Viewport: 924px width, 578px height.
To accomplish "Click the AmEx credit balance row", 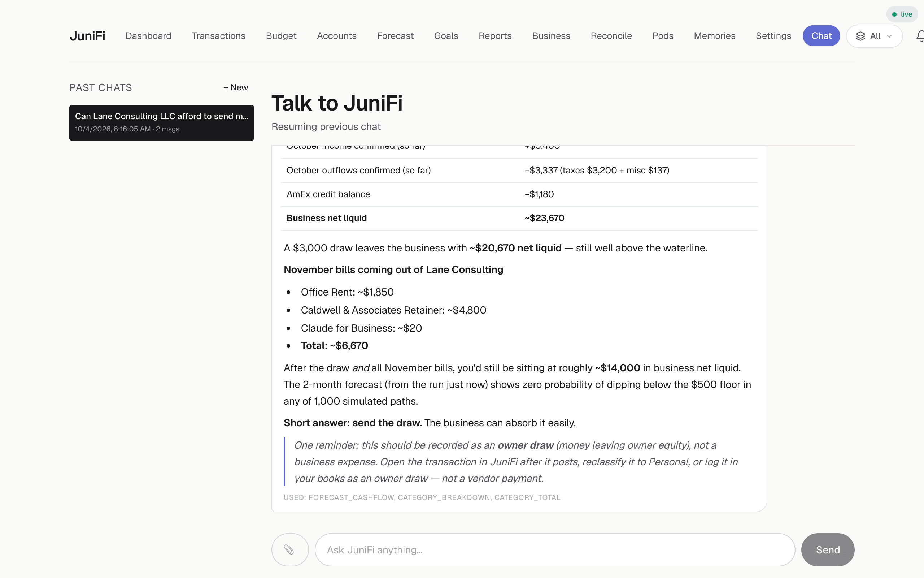I will point(519,194).
